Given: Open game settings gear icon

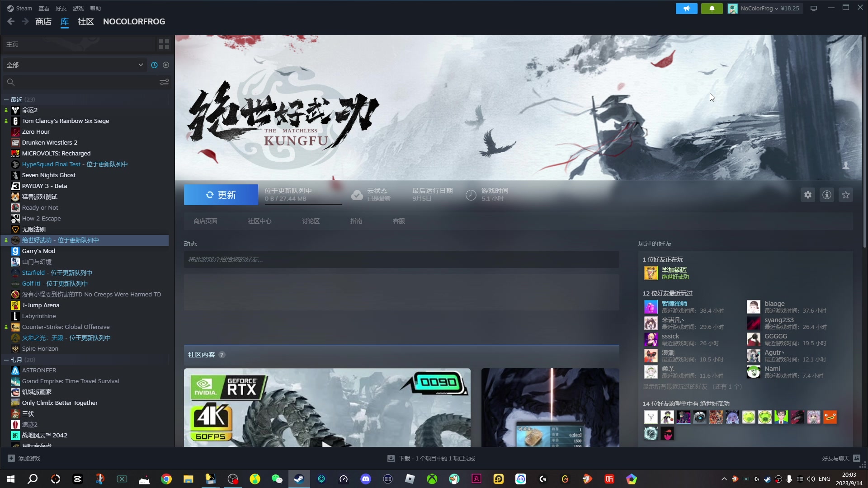Looking at the screenshot, I should [808, 195].
